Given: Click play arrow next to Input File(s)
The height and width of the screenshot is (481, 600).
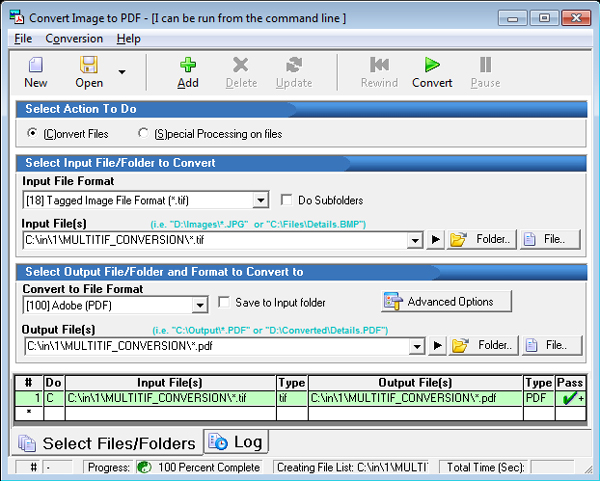Looking at the screenshot, I should [435, 240].
